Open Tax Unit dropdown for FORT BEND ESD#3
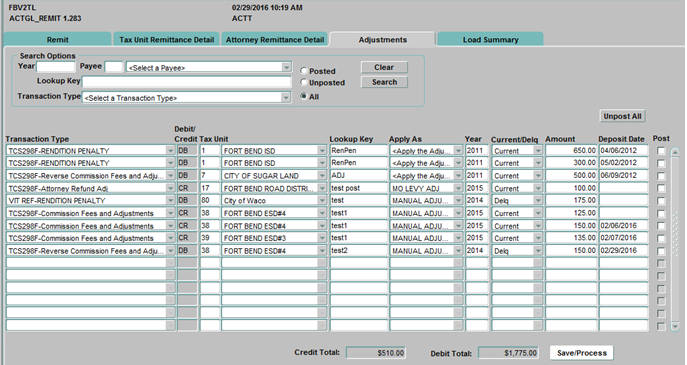The width and height of the screenshot is (687, 365). coord(322,238)
